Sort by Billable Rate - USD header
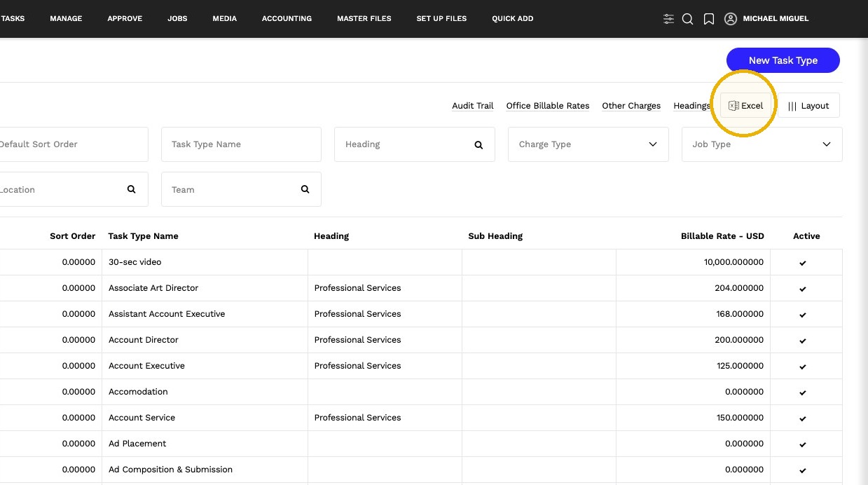 pyautogui.click(x=722, y=236)
